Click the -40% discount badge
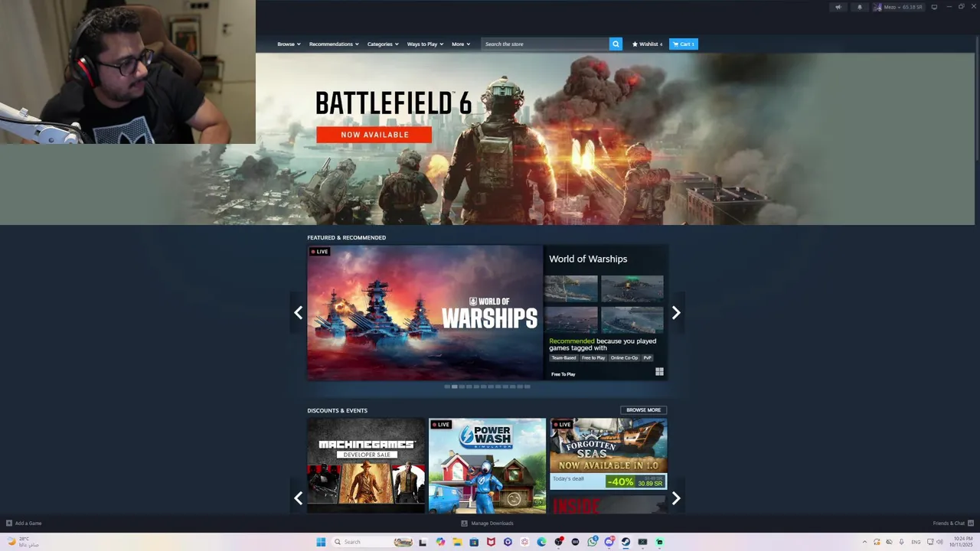Screen dimensions: 980x551 click(620, 481)
